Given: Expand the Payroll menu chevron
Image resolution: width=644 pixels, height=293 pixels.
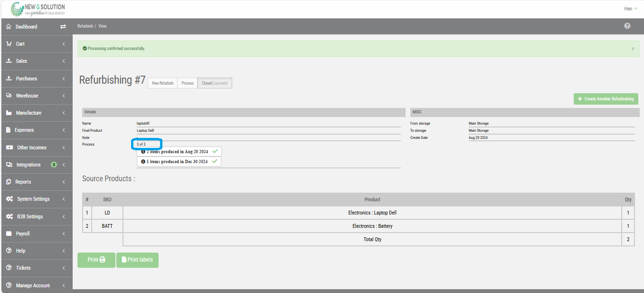Looking at the screenshot, I should [x=64, y=234].
